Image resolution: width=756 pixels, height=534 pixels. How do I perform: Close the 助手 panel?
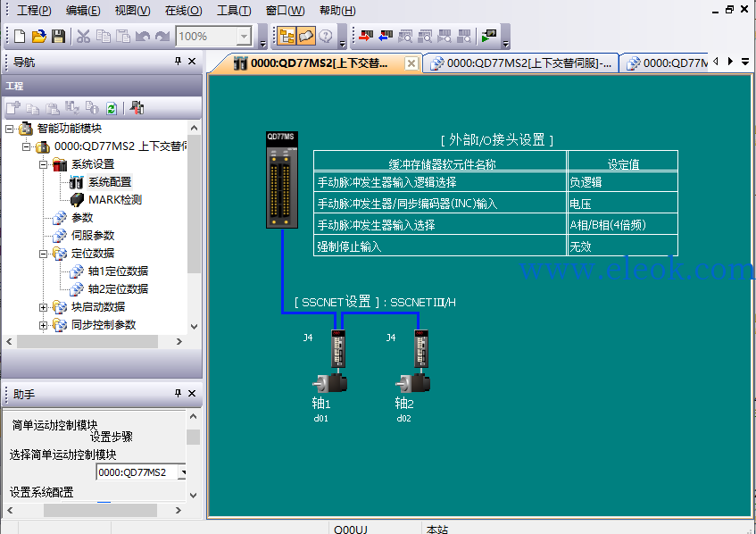click(192, 393)
